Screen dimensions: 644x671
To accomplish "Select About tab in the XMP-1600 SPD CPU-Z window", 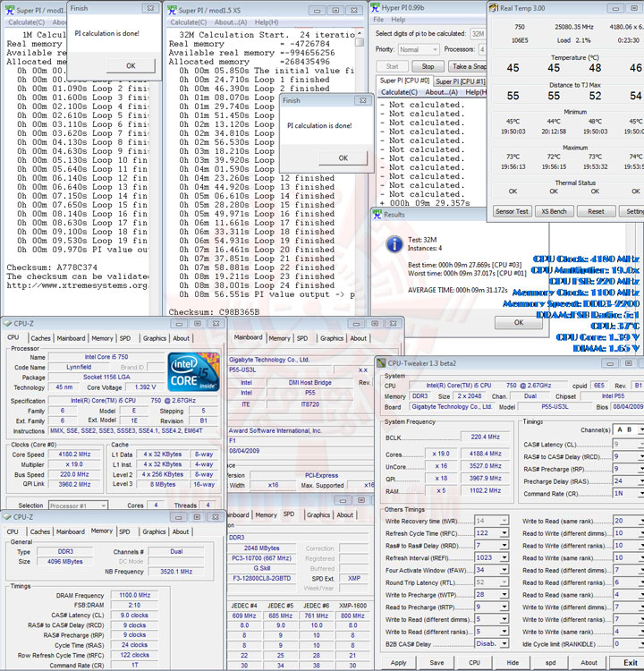I will pos(345,514).
